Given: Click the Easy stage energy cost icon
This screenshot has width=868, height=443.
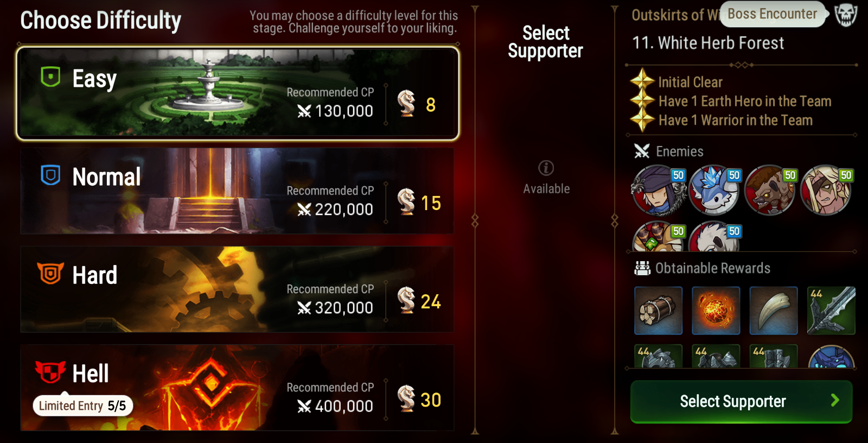Looking at the screenshot, I should tap(406, 103).
